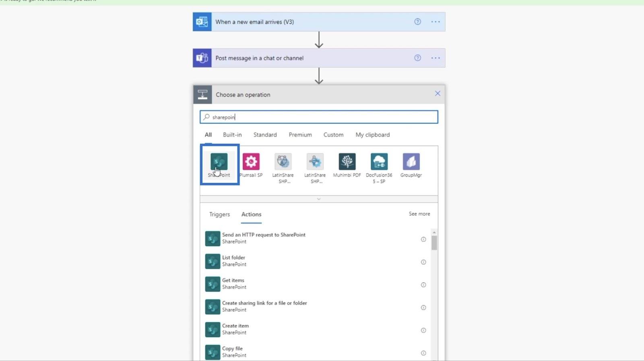This screenshot has width=644, height=361.
Task: Click the Teams icon on Post message step
Action: click(x=202, y=58)
